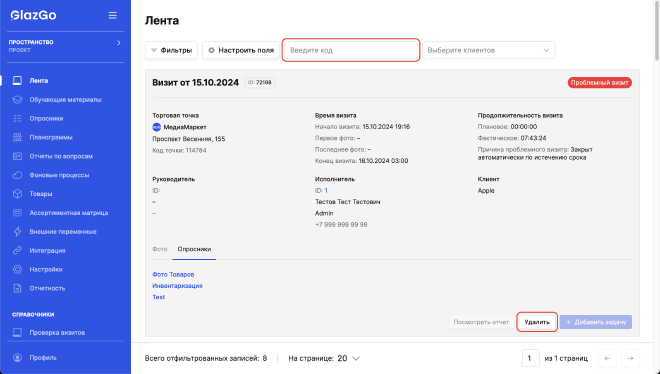This screenshot has height=374, width=660.
Task: Click the vertical page scrollbar
Action: click(x=657, y=30)
